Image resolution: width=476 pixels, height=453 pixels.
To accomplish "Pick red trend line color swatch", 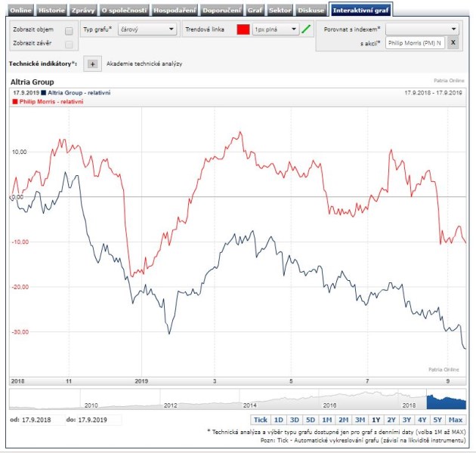I will point(243,29).
